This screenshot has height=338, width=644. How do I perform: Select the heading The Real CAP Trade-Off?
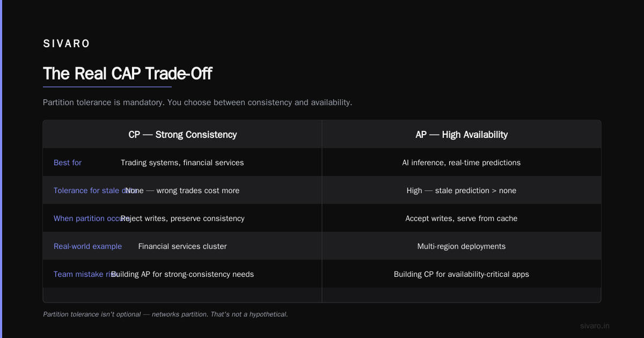click(127, 74)
